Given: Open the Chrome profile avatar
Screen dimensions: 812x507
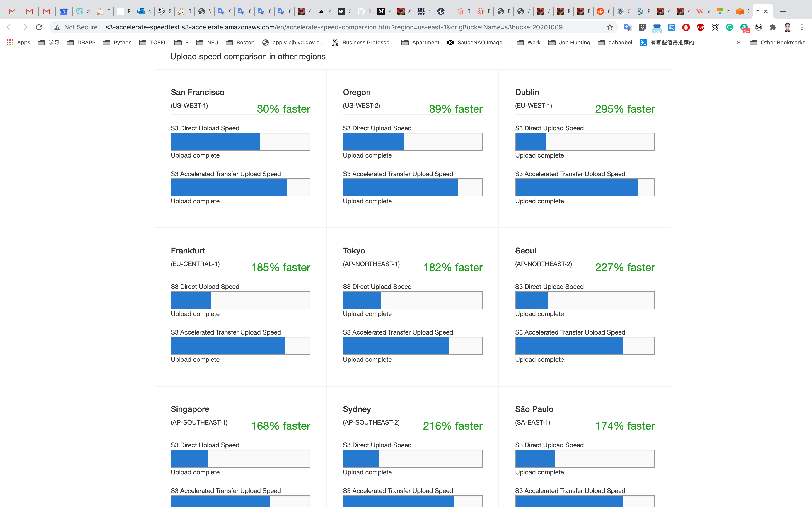Looking at the screenshot, I should (x=788, y=27).
